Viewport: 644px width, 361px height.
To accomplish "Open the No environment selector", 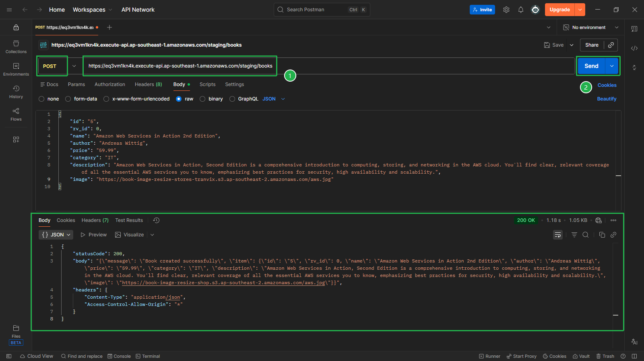I will click(591, 27).
